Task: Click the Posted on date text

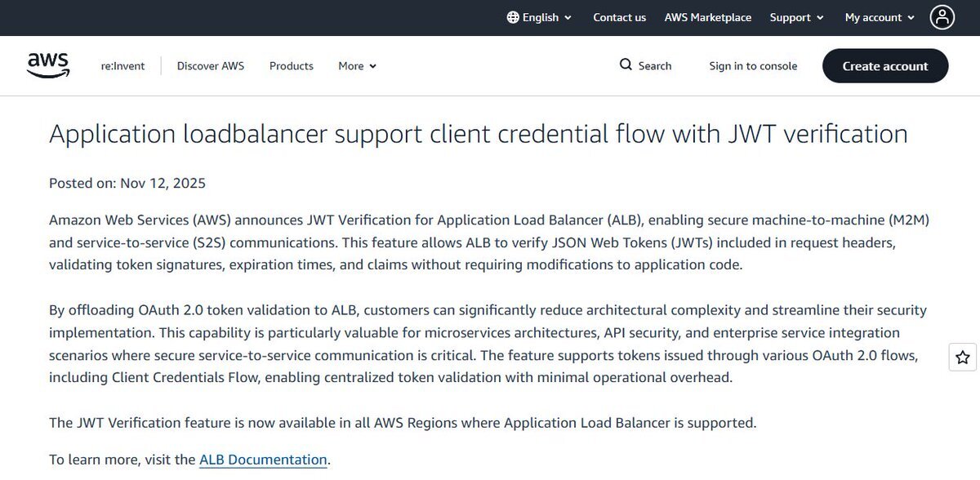Action: click(127, 183)
